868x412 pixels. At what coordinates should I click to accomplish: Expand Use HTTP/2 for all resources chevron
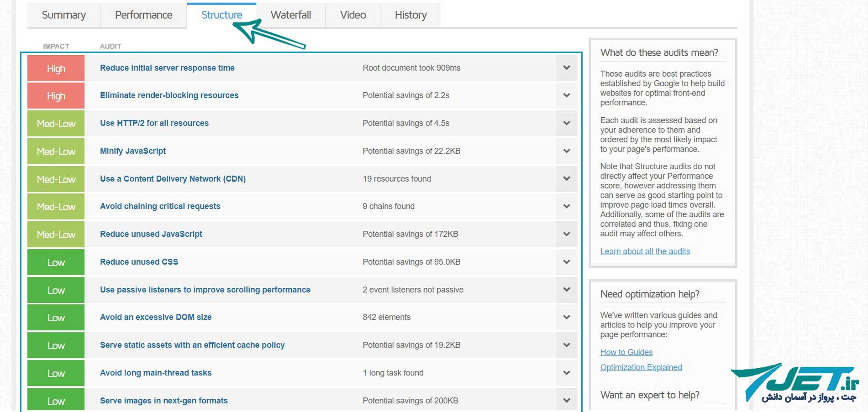(567, 123)
